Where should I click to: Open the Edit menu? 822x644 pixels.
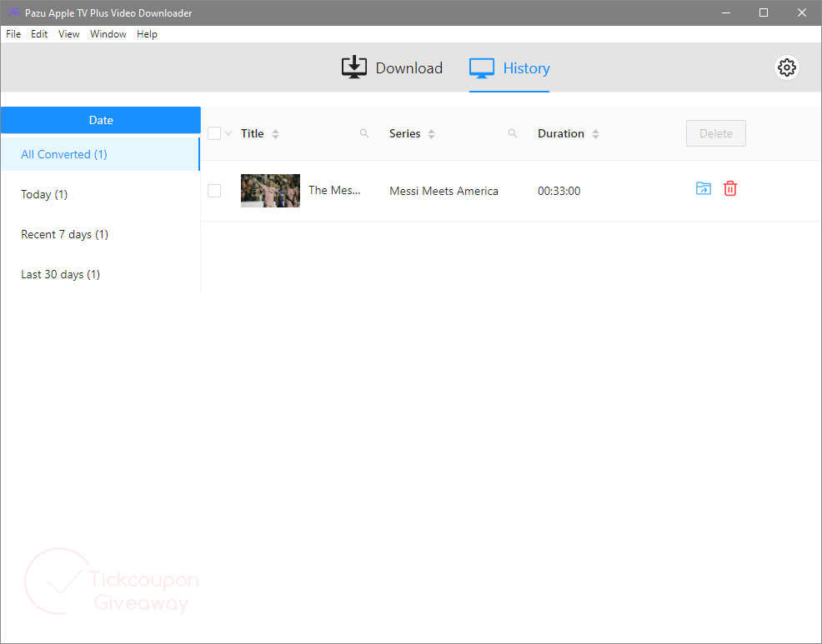coord(39,34)
